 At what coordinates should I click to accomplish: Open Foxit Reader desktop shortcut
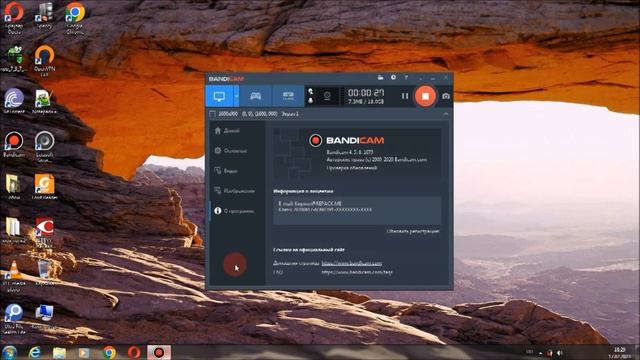pyautogui.click(x=44, y=187)
